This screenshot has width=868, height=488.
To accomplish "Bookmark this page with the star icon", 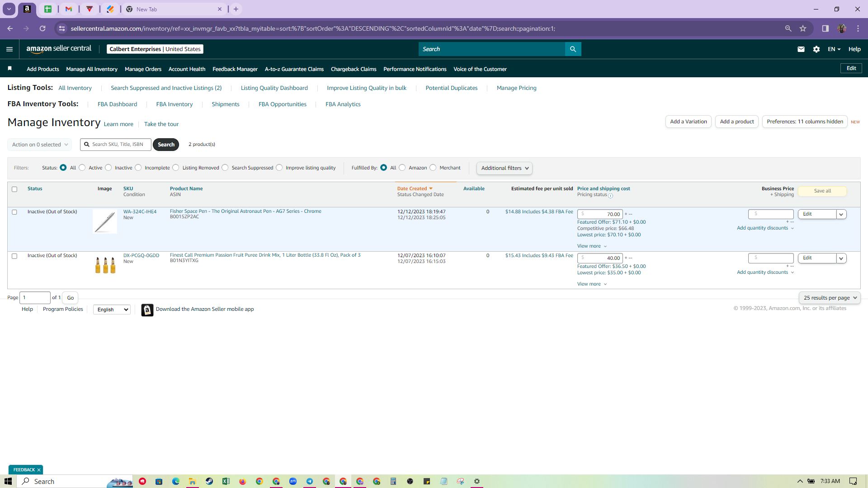I will (x=803, y=28).
